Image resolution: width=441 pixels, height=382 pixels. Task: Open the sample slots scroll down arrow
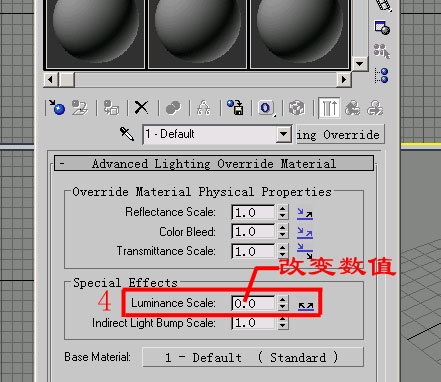click(x=359, y=63)
